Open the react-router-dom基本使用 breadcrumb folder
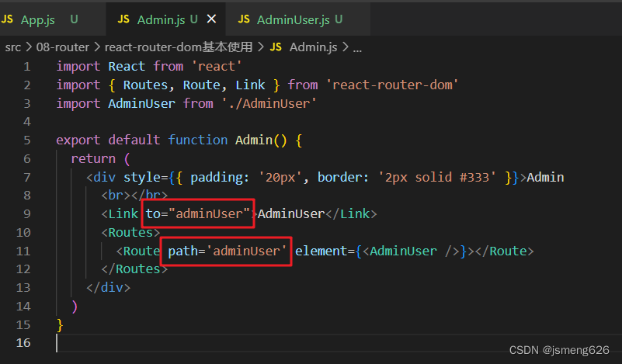 pos(179,47)
